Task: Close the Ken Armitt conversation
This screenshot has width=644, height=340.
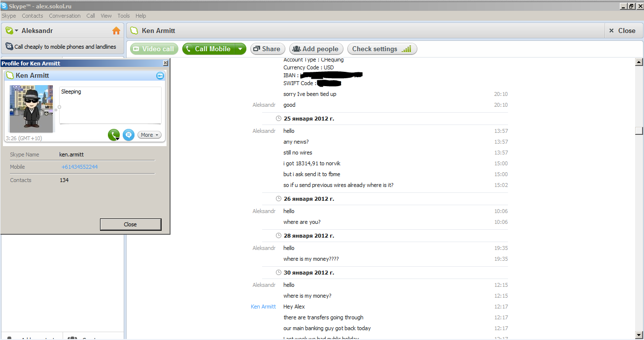Action: 622,31
